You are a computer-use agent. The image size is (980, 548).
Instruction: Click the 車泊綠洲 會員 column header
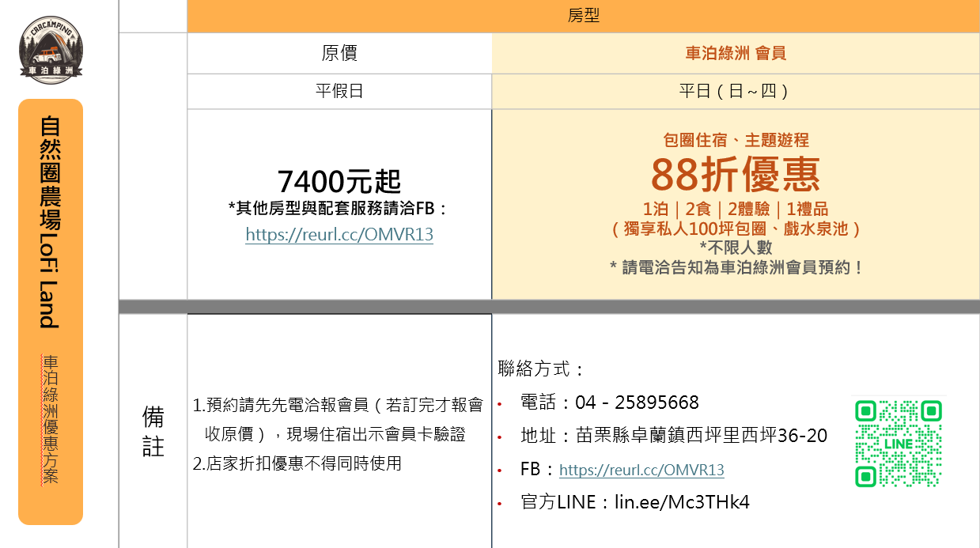tap(736, 53)
